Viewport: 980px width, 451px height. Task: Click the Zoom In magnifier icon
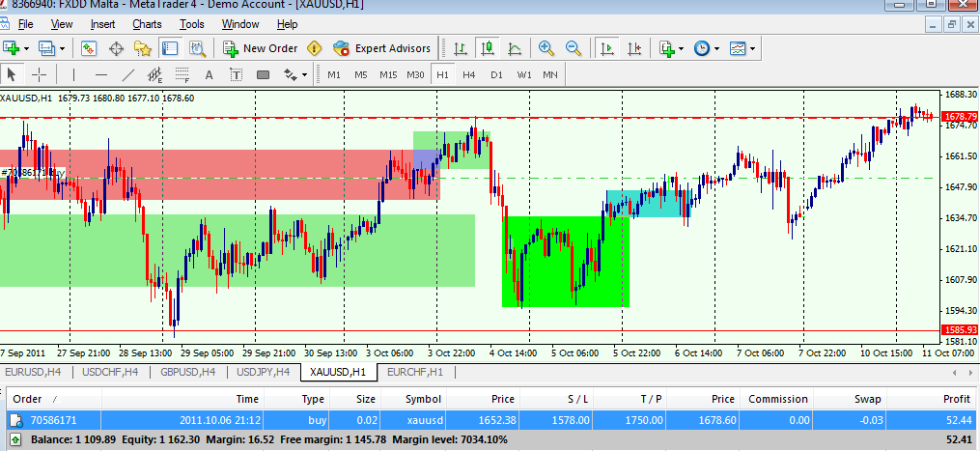pyautogui.click(x=546, y=47)
